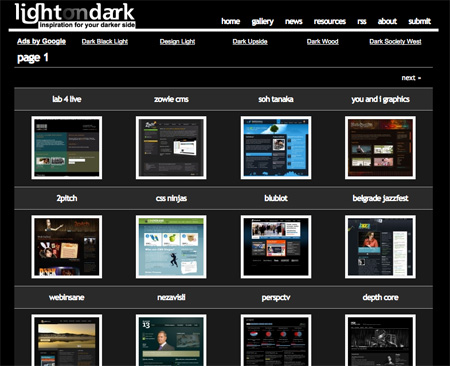The height and width of the screenshot is (366, 450).
Task: Click the 2pitch title
Action: (x=67, y=198)
